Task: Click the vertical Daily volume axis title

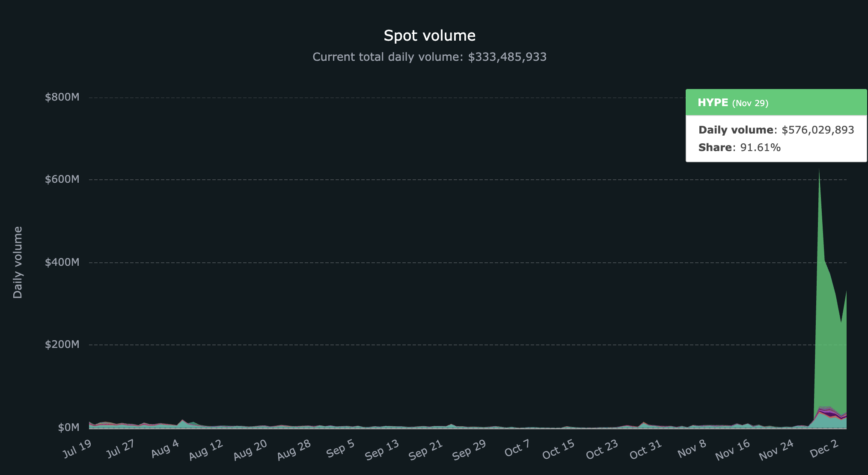Action: point(18,262)
